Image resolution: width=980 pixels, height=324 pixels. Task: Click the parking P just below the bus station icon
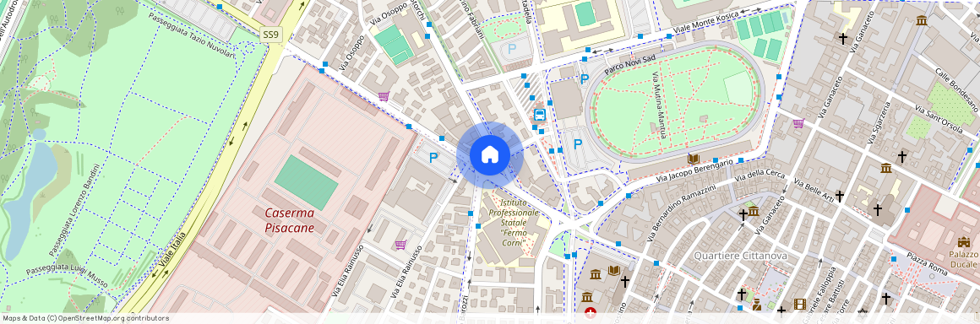coord(578,144)
